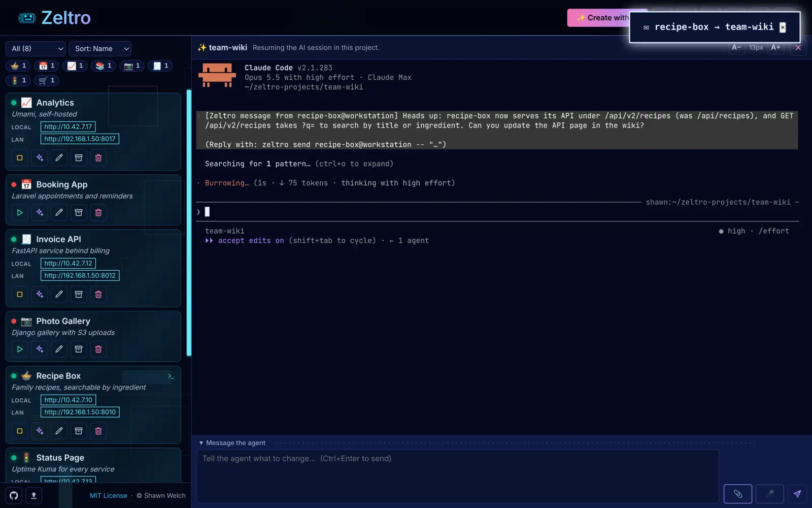812x508 pixels.
Task: Open Recipe Box LAN URL port 8010
Action: pyautogui.click(x=80, y=412)
